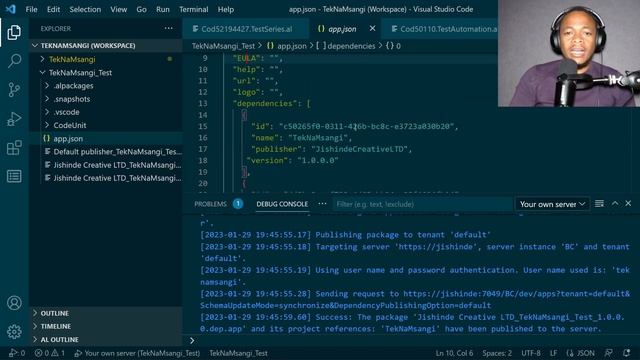Click the VS Code logo icon
Viewport: 640px width, 360px height.
tap(11, 9)
